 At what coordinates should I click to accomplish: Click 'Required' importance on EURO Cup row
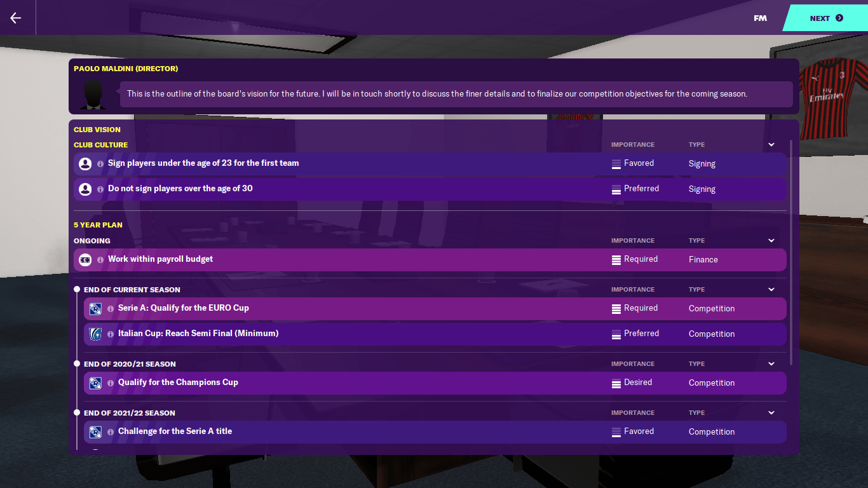pyautogui.click(x=641, y=308)
